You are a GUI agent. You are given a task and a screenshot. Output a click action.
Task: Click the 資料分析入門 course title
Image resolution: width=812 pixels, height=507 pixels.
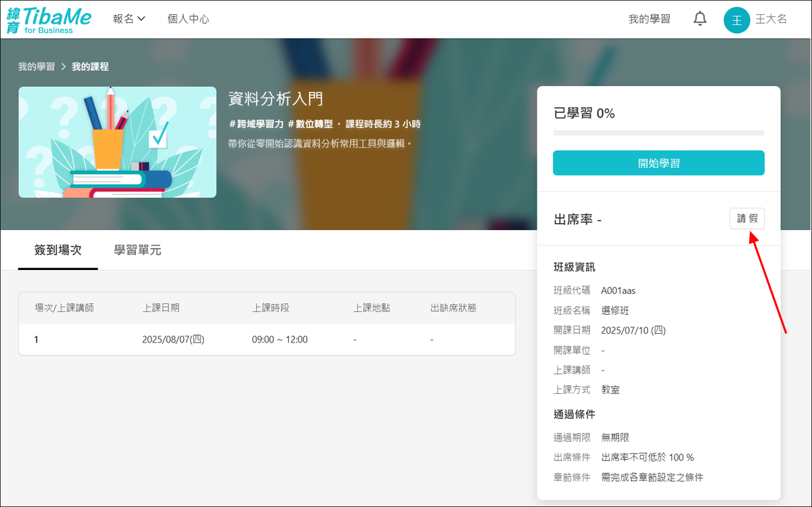tap(275, 99)
